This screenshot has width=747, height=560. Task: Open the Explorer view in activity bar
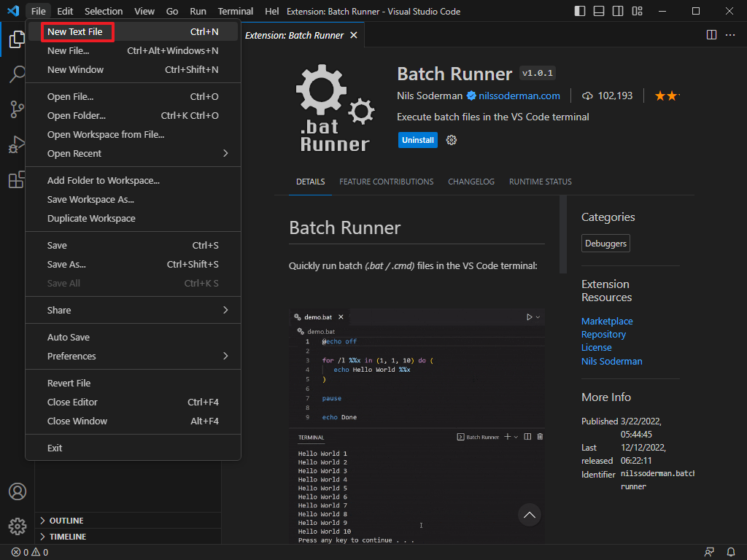coord(17,39)
